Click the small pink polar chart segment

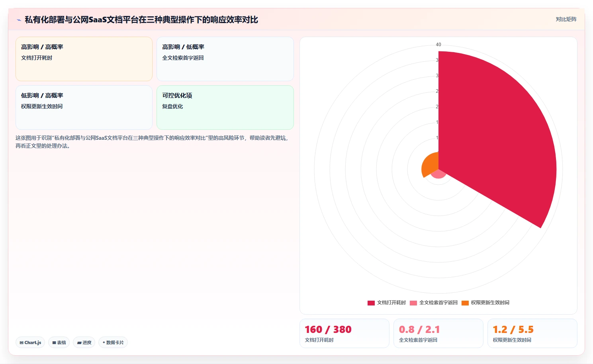[x=438, y=174]
